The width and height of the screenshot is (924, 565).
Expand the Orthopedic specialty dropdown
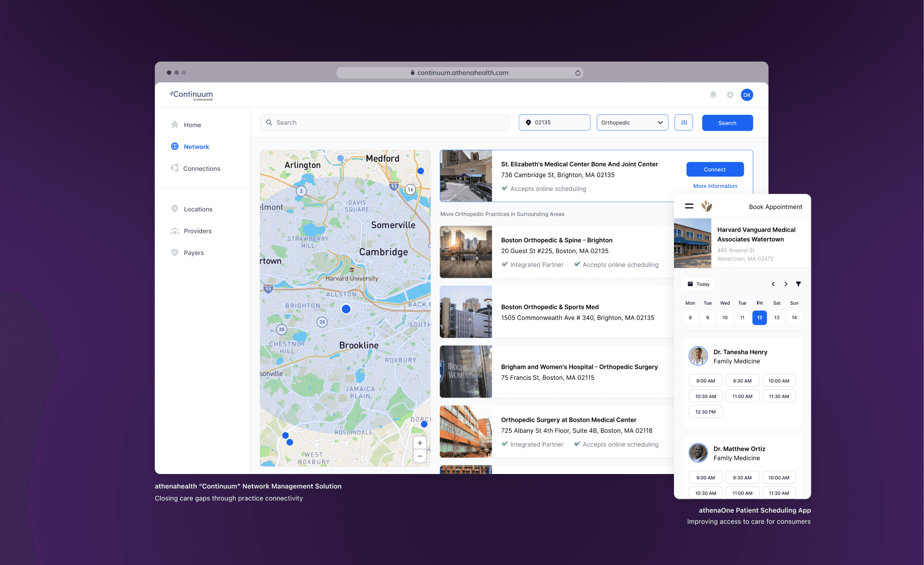click(632, 123)
